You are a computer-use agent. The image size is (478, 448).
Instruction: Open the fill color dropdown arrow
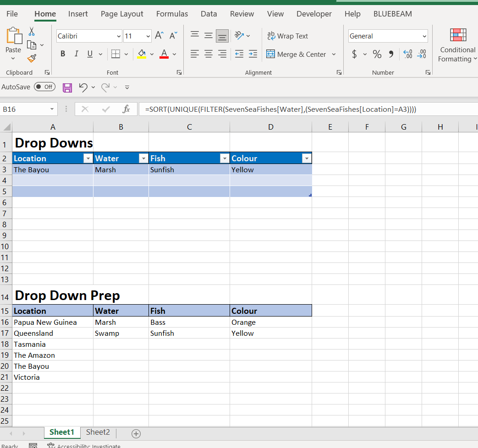152,54
